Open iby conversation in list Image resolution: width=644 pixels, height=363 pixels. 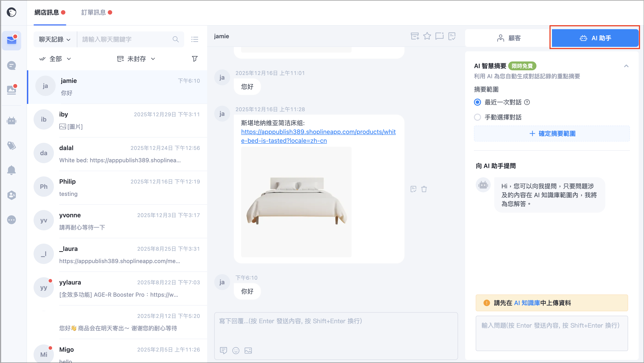tap(117, 120)
